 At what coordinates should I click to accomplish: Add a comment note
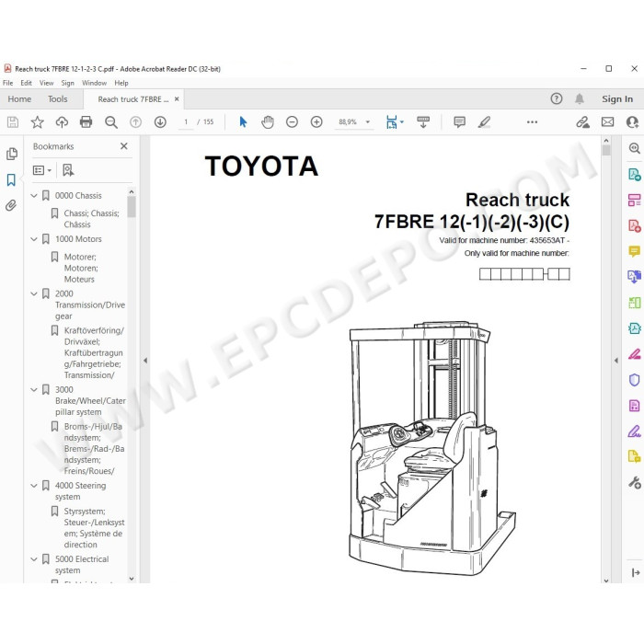coord(460,122)
